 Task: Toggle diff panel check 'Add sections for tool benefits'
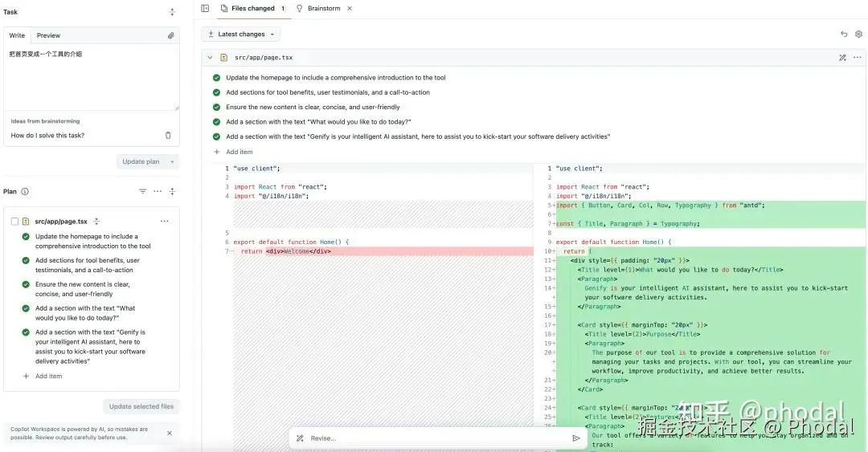point(216,92)
